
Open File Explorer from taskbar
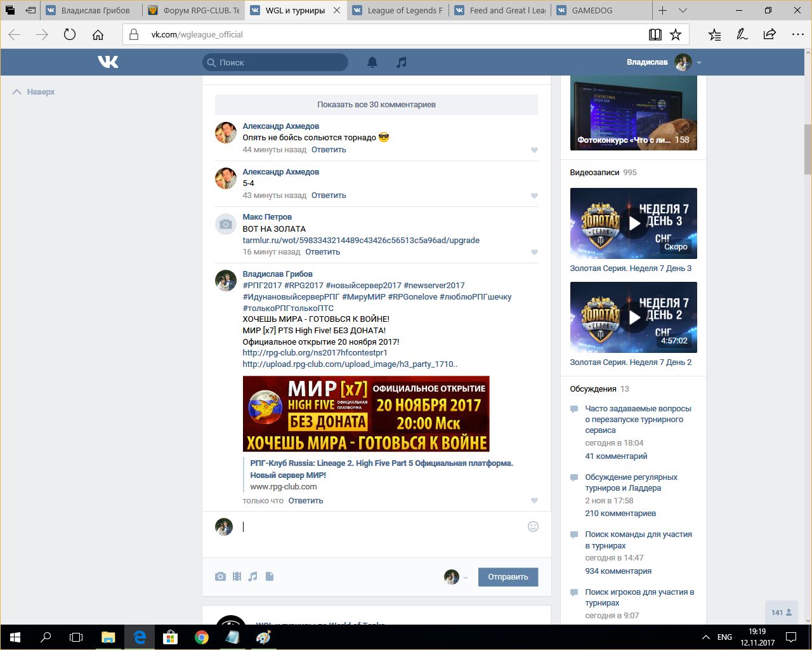(108, 637)
